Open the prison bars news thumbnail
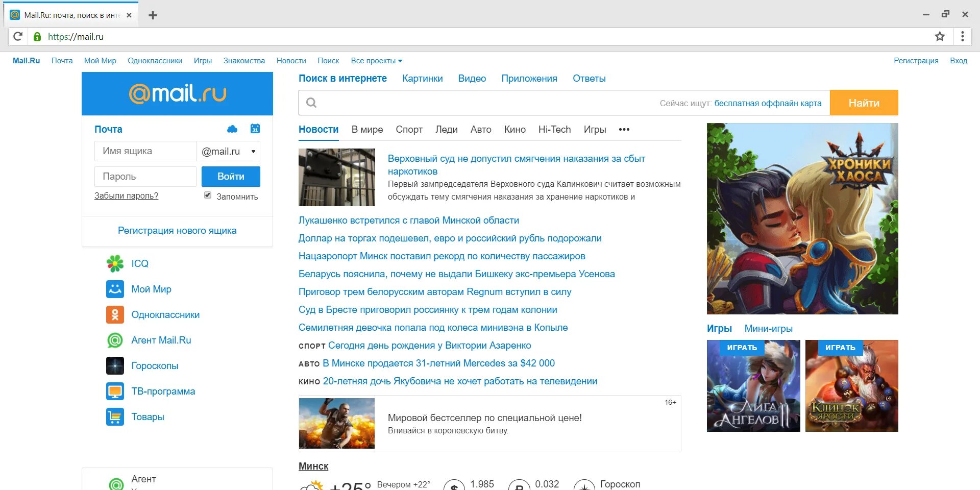This screenshot has width=980, height=490. pos(336,177)
